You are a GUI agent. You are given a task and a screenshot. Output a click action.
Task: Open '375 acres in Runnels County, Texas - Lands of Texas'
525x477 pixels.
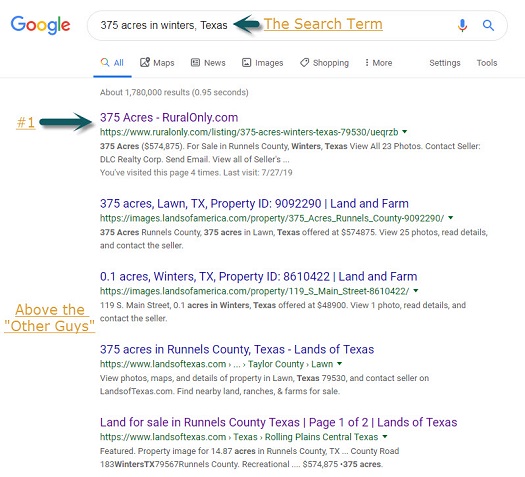click(237, 349)
